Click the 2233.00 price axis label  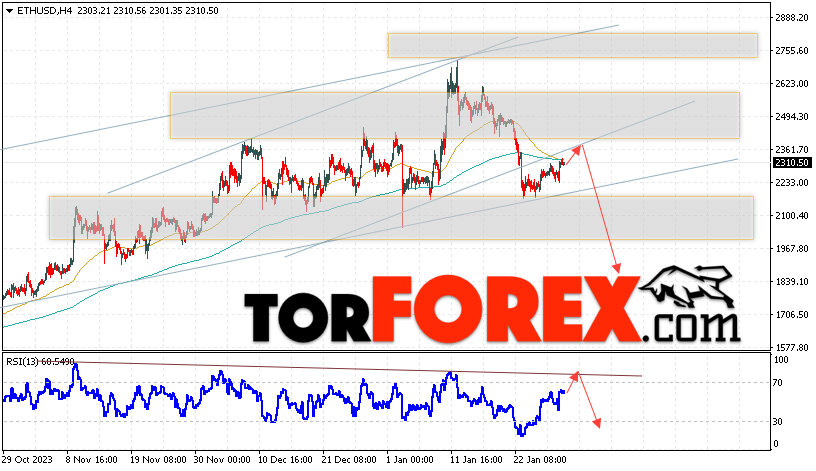click(x=792, y=183)
